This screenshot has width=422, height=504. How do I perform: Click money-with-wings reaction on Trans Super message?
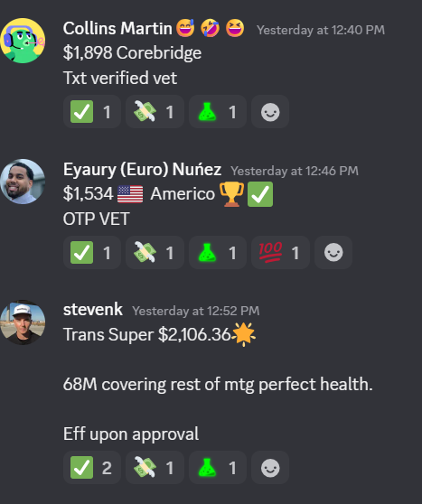[x=155, y=468]
